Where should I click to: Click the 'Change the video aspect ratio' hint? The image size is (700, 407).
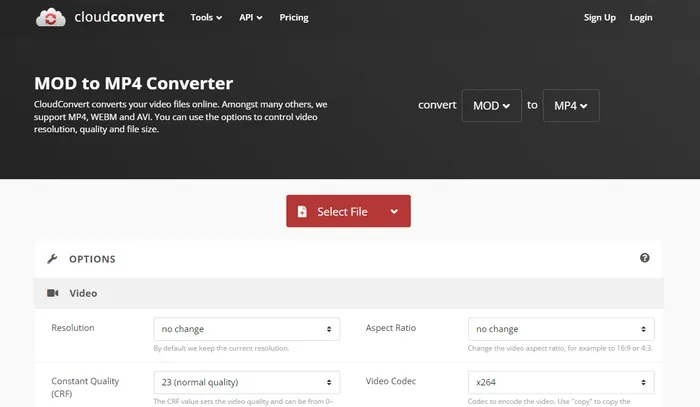pos(560,348)
